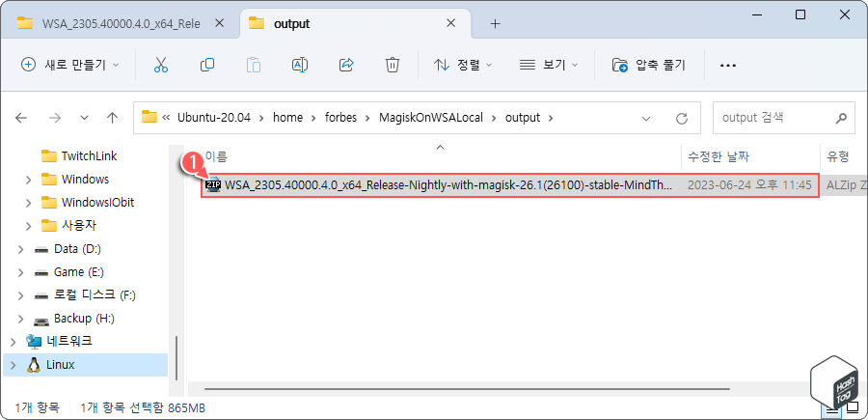Image resolution: width=868 pixels, height=420 pixels.
Task: Switch to details view layout
Action: click(x=831, y=409)
